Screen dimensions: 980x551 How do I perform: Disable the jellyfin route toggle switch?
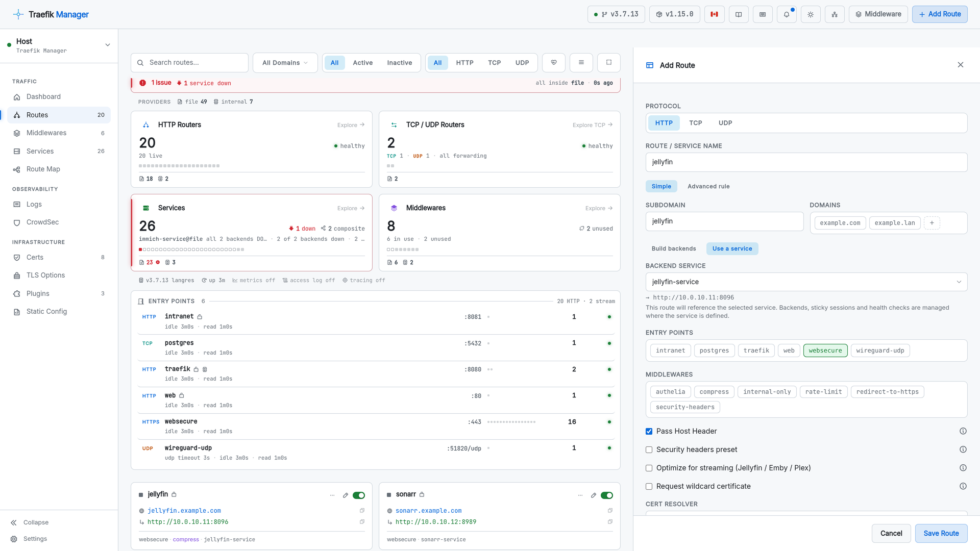(359, 495)
